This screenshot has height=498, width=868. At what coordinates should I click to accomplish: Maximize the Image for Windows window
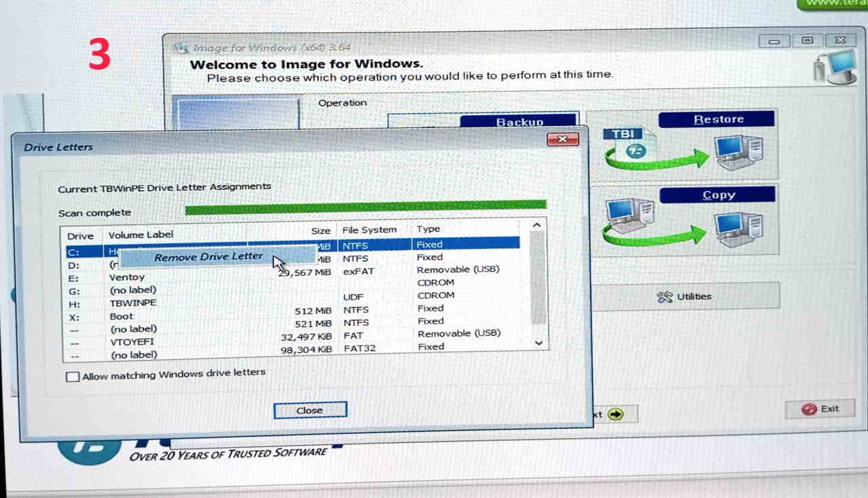click(807, 41)
